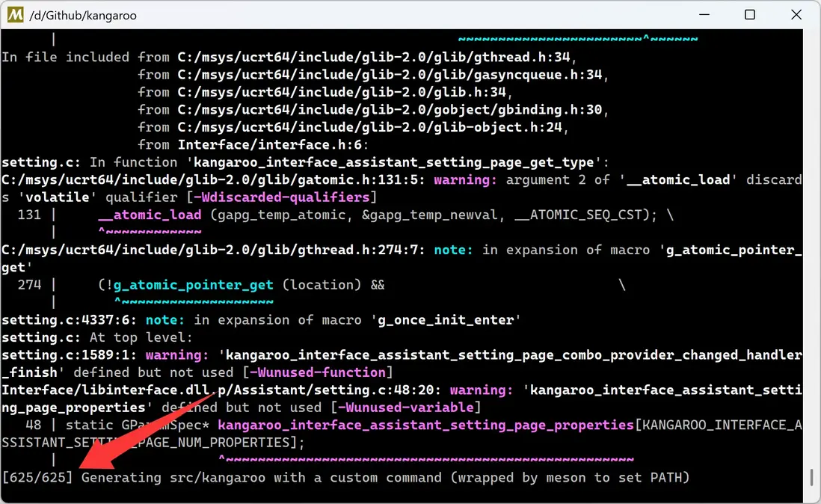Click function name 'kangaroo_interface_assistant_setting_page_get_type'
The height and width of the screenshot is (504, 821).
[394, 162]
